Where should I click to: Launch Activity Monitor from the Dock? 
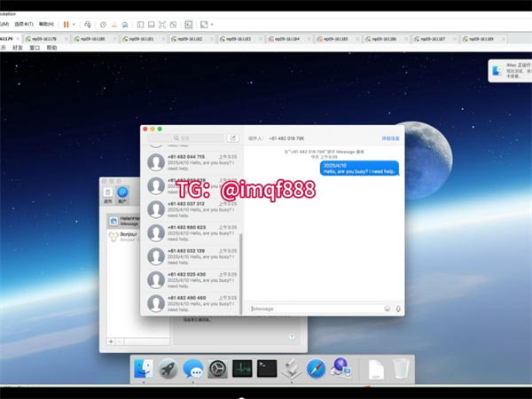pos(242,368)
